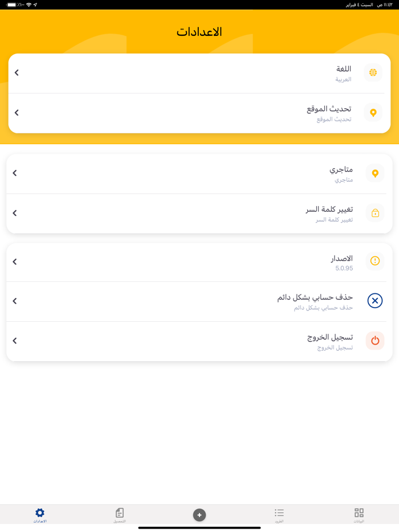The width and height of the screenshot is (399, 532).
Task: Open تحديث الموقع using its chevron arrow
Action: click(x=17, y=113)
